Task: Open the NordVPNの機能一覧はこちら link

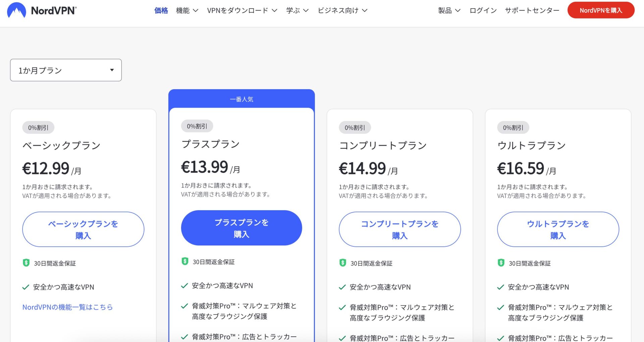Action: point(67,307)
